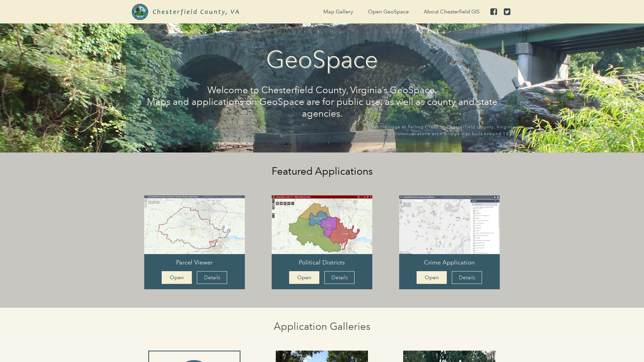The width and height of the screenshot is (644, 362).
Task: View Details for Political Districts
Action: tap(339, 278)
